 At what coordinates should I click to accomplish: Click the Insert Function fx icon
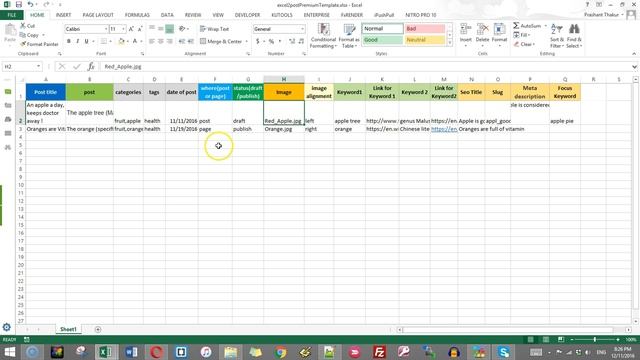click(91, 66)
